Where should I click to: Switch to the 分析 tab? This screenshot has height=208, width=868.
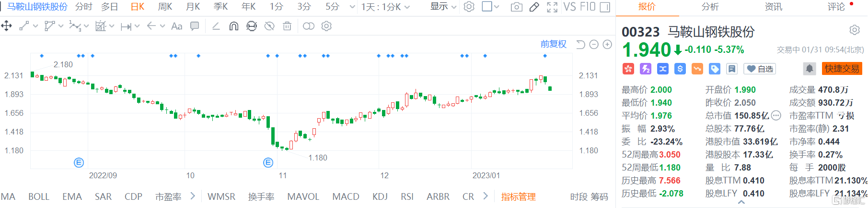[710, 7]
